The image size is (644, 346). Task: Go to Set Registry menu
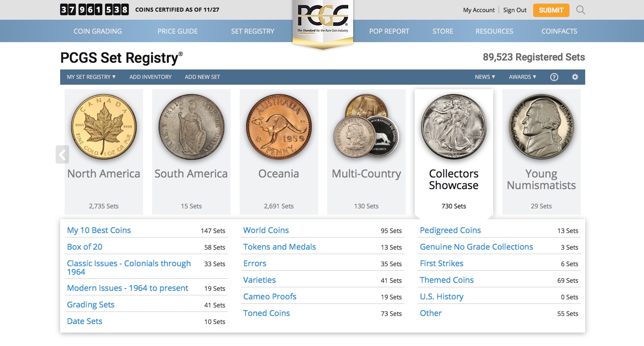tap(253, 31)
